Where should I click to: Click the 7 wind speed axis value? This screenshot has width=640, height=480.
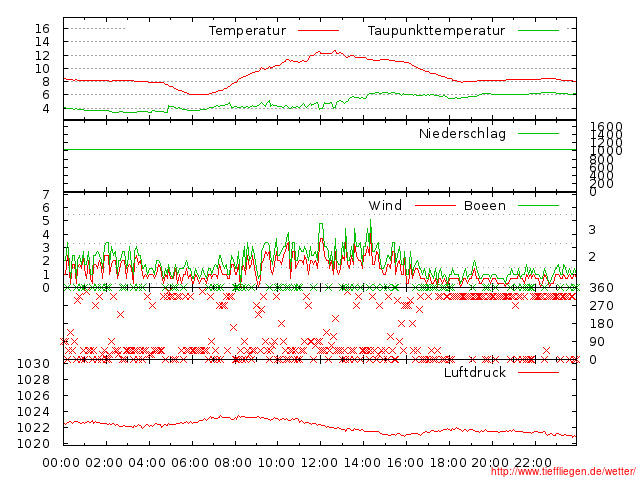point(46,195)
